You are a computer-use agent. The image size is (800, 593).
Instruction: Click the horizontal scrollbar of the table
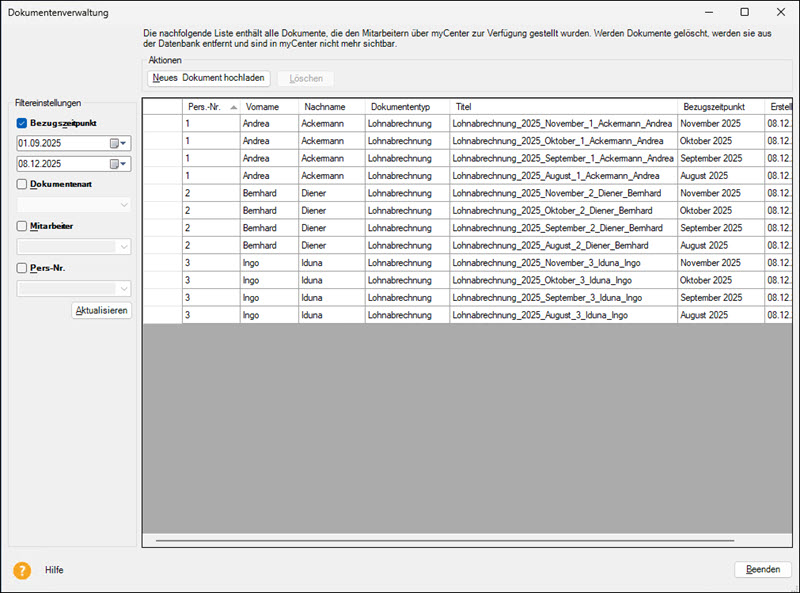click(445, 540)
